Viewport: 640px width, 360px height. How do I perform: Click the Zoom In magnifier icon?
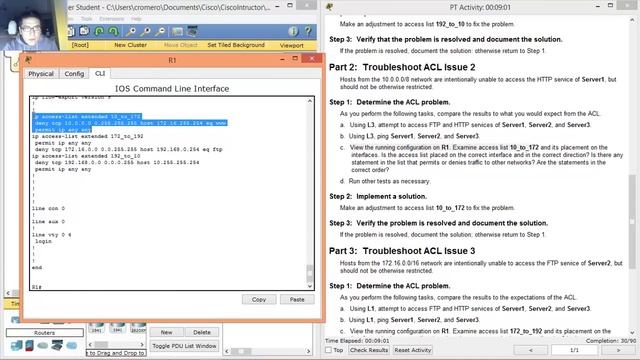point(131,31)
